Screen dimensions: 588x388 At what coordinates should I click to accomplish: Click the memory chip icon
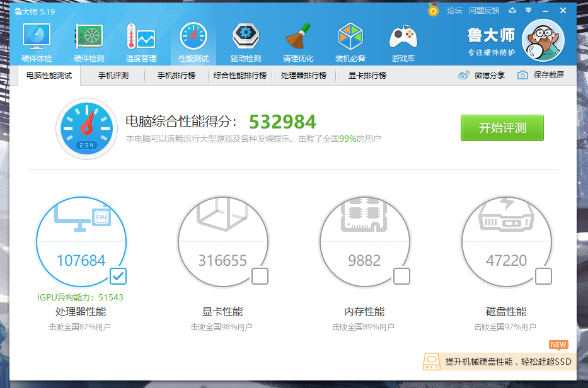point(364,214)
